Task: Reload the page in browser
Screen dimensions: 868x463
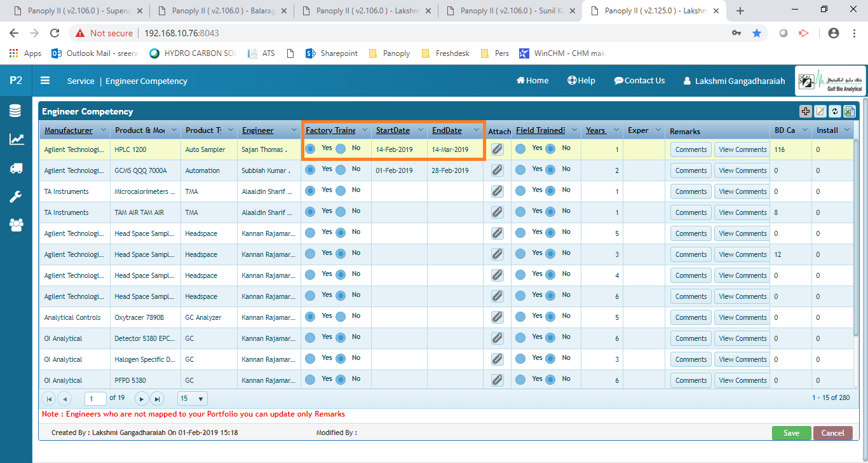Action: coord(55,33)
